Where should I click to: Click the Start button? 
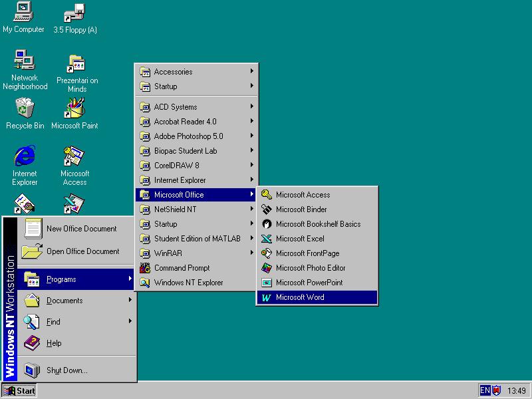pyautogui.click(x=19, y=391)
